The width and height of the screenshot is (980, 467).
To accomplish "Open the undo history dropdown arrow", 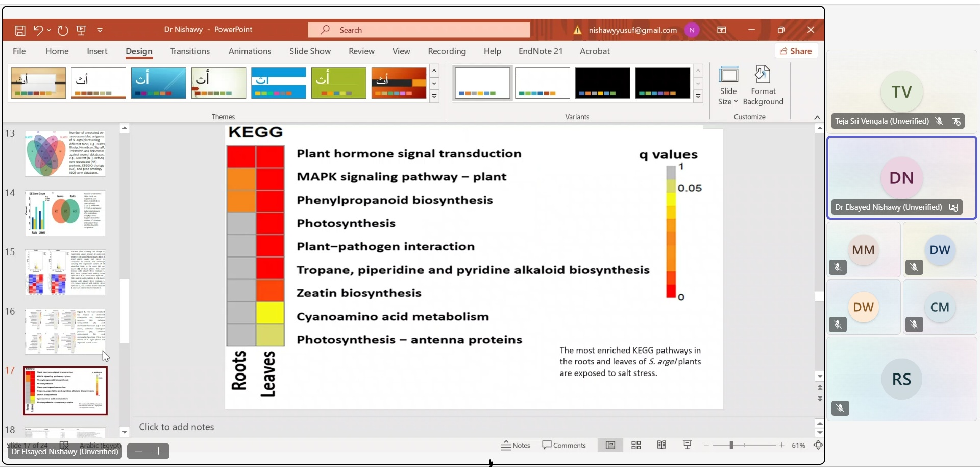I will click(49, 30).
